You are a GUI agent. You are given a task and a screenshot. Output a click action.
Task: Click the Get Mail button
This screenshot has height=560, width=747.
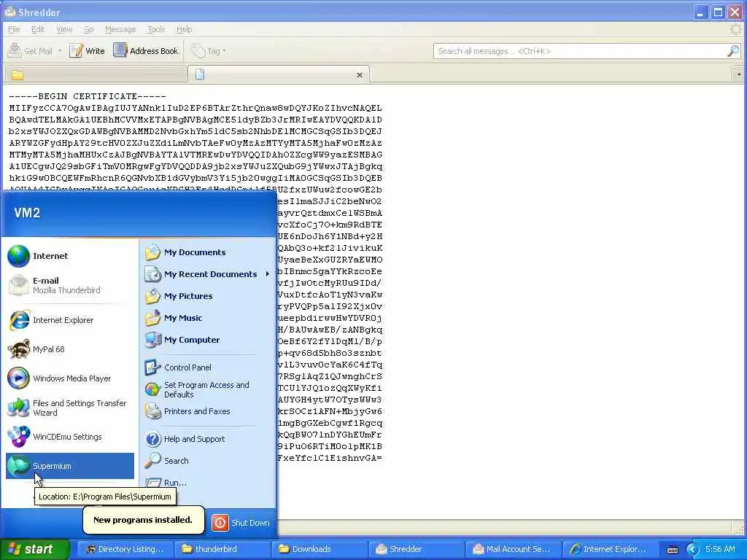point(31,50)
